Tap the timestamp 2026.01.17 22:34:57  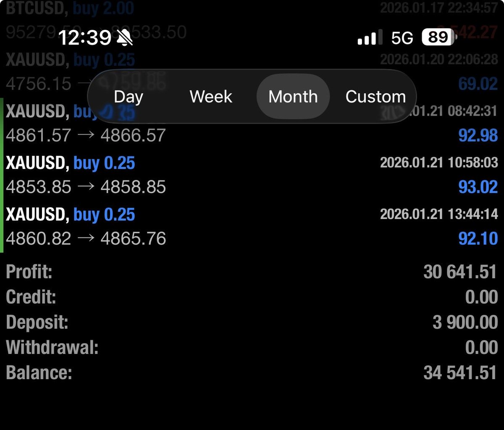tap(439, 8)
